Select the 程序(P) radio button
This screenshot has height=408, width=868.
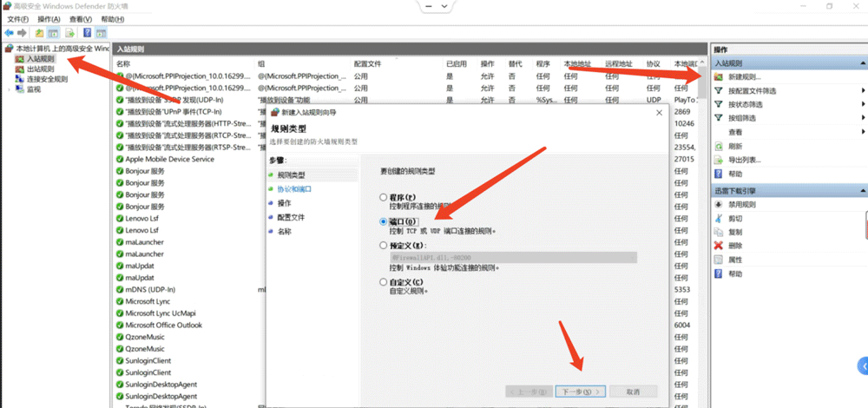[x=383, y=197]
